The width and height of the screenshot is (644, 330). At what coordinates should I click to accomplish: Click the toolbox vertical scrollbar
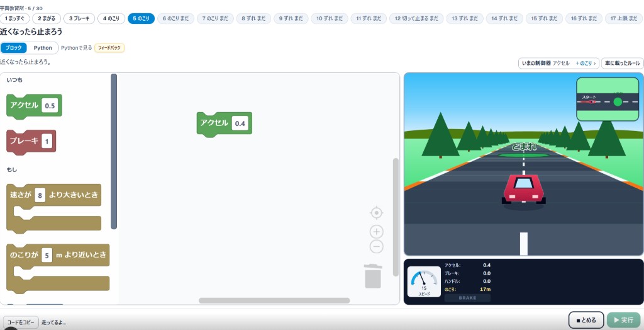click(114, 151)
